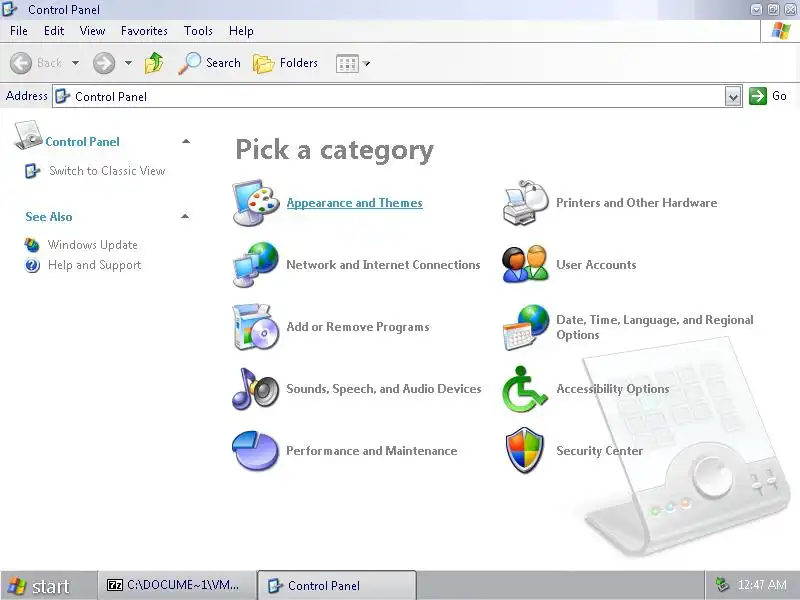Open Add or Remove Programs CD icon

pos(256,327)
